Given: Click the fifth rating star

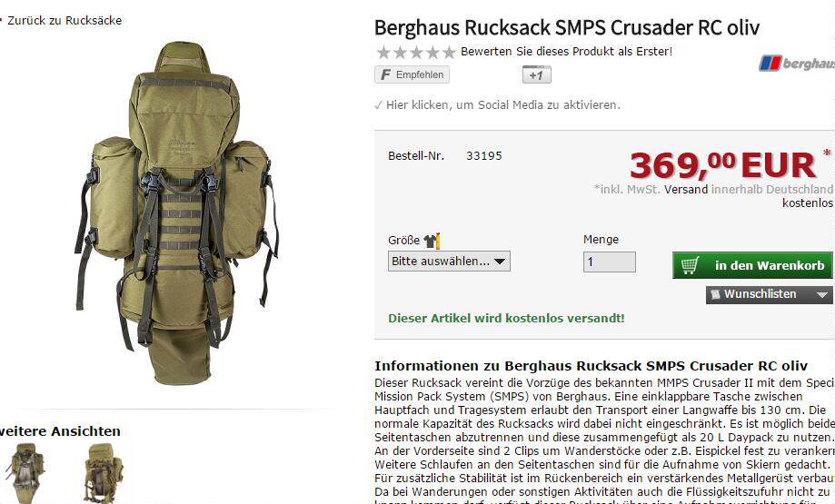Looking at the screenshot, I should tap(450, 52).
